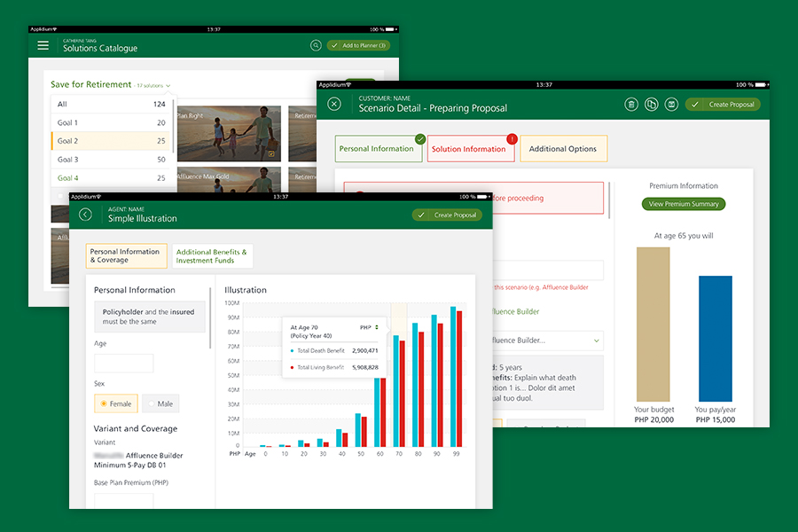The height and width of the screenshot is (532, 798).
Task: Click the Age input field
Action: 123,364
